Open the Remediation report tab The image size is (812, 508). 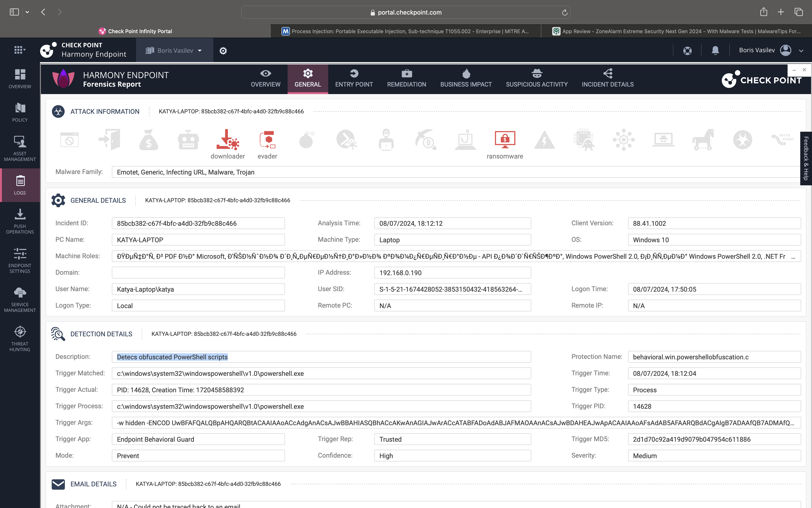pos(406,79)
